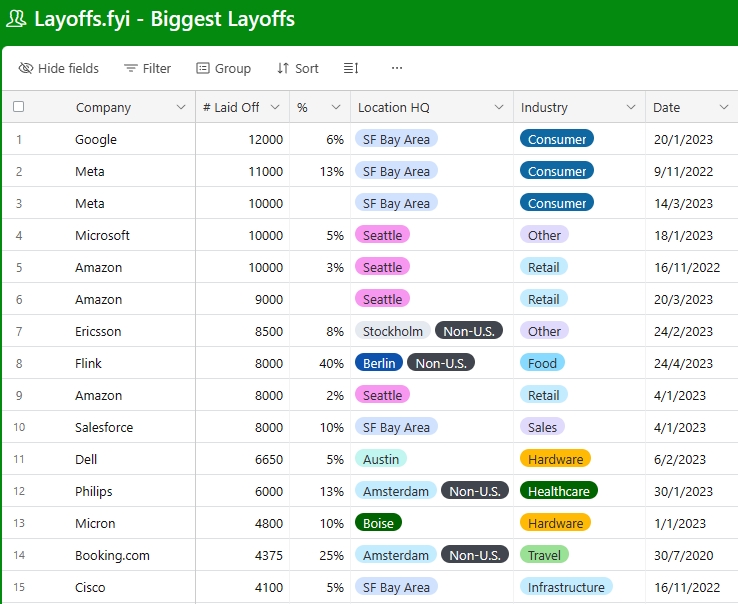The image size is (738, 604).
Task: Tick the select-all checkbox in header
Action: (19, 107)
